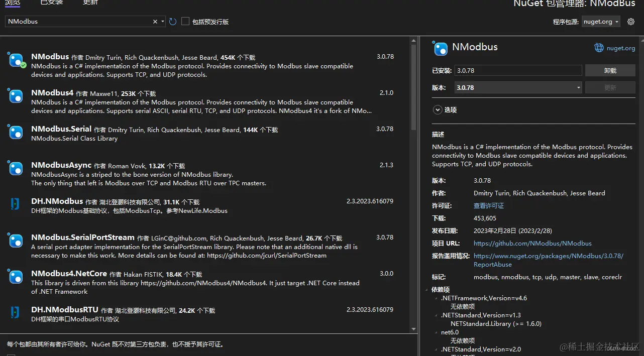Open the github.com/NModbus/NModbus project URL

click(532, 244)
